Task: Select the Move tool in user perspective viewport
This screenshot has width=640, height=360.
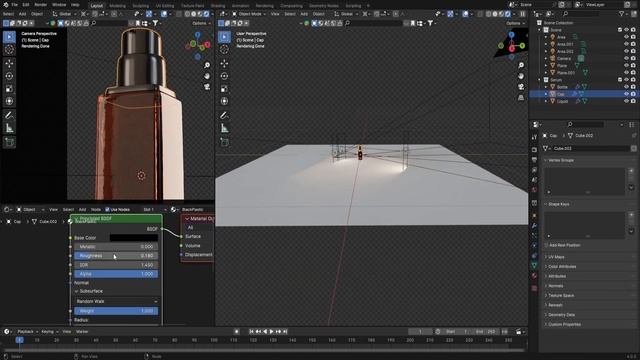Action: pos(224,63)
